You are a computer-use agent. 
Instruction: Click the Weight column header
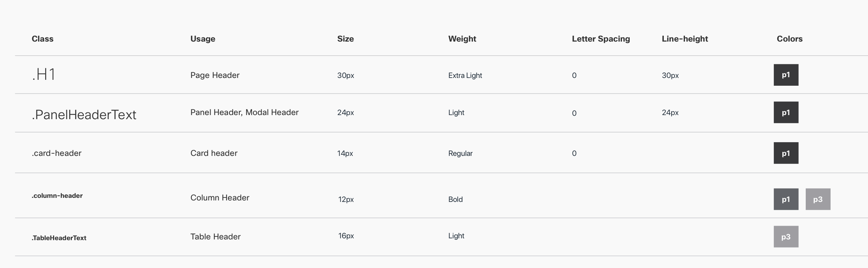click(x=462, y=39)
